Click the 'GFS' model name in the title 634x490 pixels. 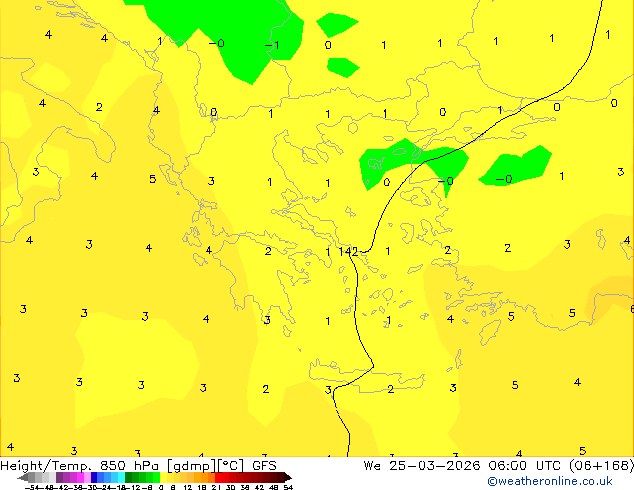pos(264,466)
